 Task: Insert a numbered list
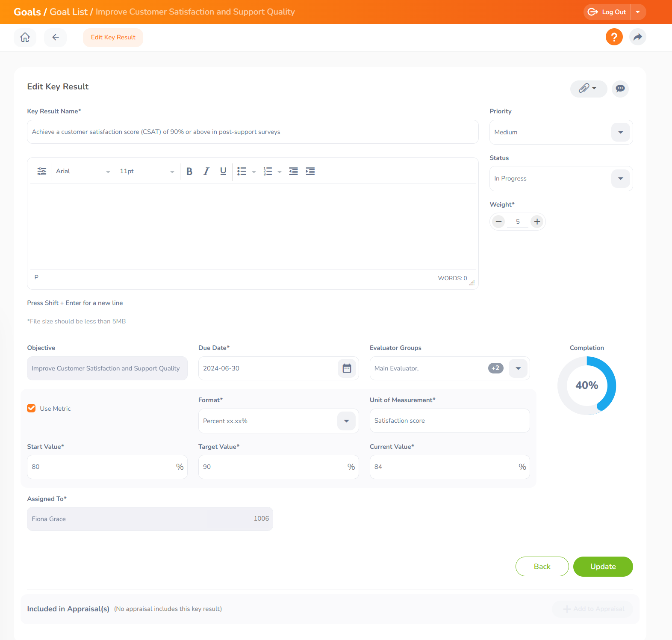point(268,171)
